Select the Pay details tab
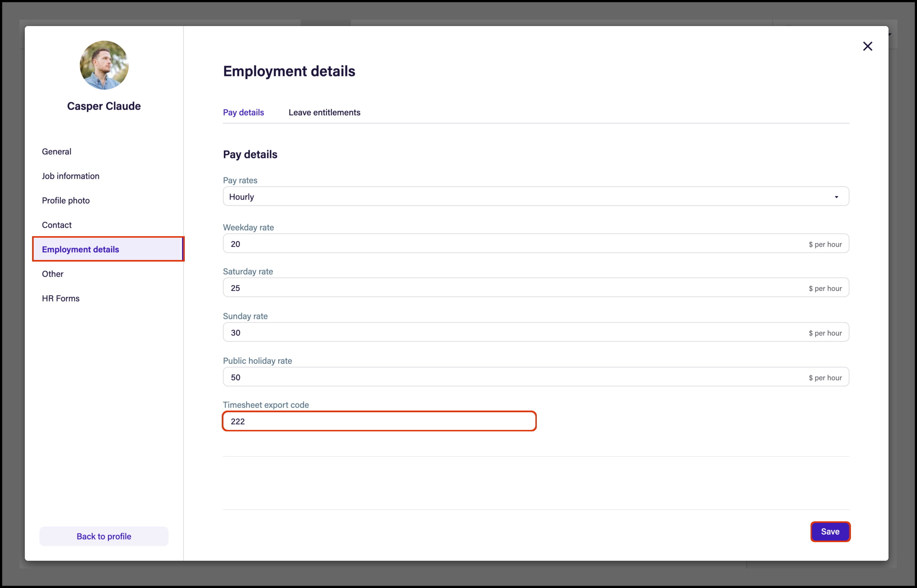The height and width of the screenshot is (588, 917). pos(243,112)
